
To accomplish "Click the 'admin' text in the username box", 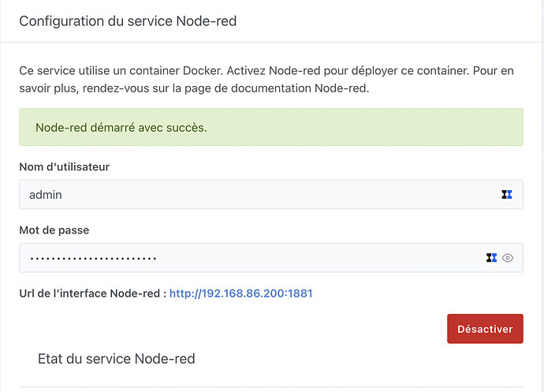I will point(46,195).
